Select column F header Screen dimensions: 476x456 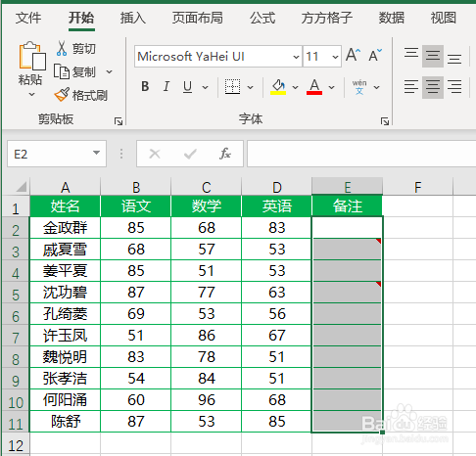click(418, 187)
